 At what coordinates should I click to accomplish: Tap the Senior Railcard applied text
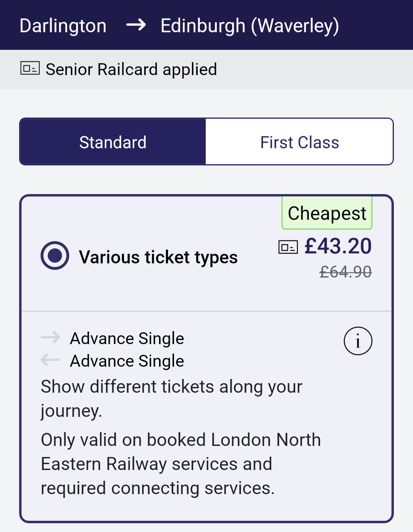point(131,69)
